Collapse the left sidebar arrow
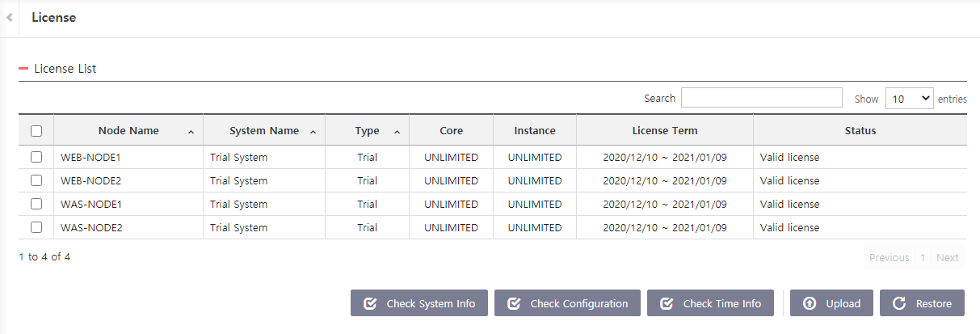This screenshot has width=980, height=334. coord(9,17)
